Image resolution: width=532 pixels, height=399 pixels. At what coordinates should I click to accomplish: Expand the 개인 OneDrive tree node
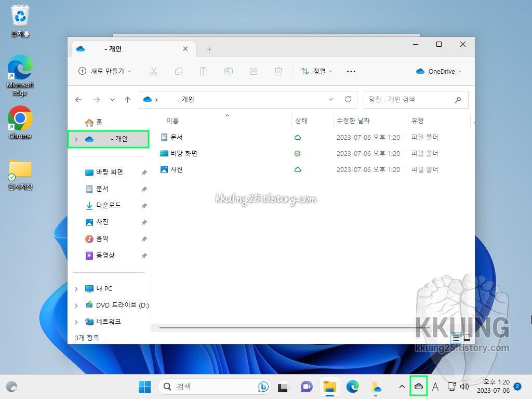76,139
